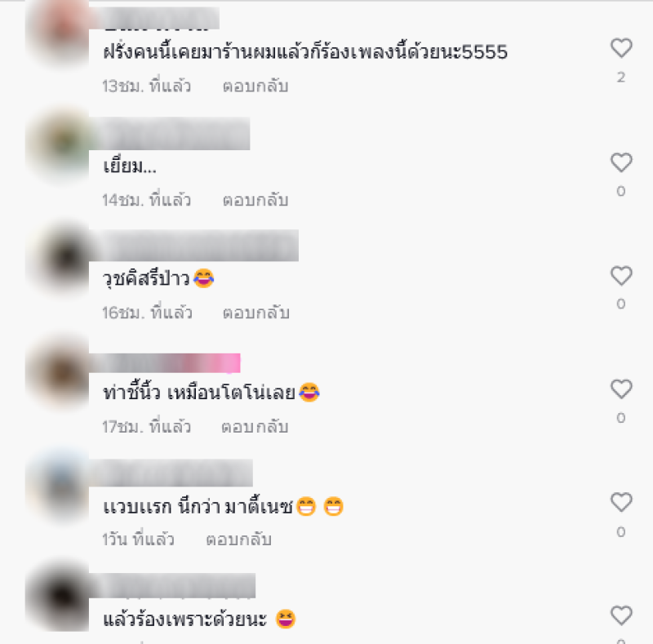This screenshot has height=644, width=653.
Task: Like the 'แวบแรก นึกว่า มาตี้เนซ' comment
Action: (x=621, y=502)
